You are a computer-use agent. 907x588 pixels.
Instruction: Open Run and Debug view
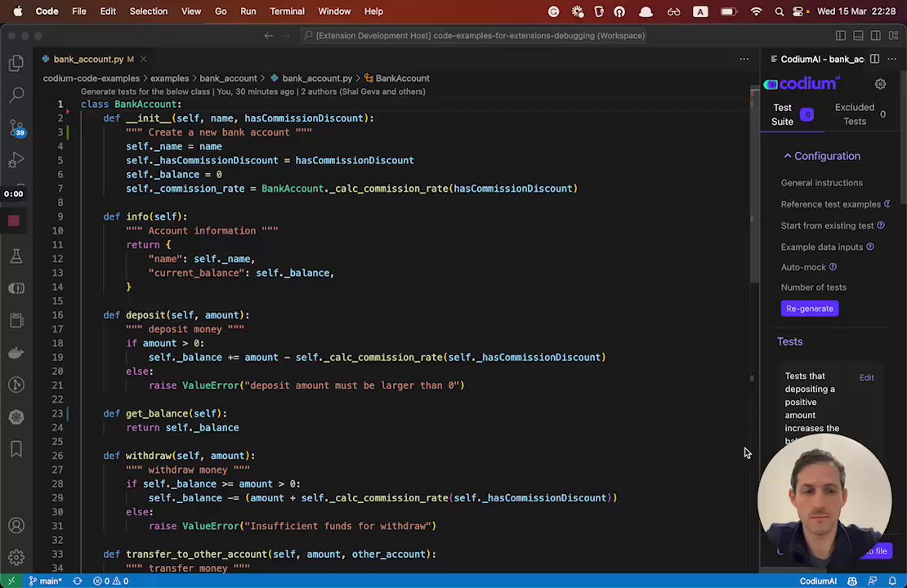point(16,159)
